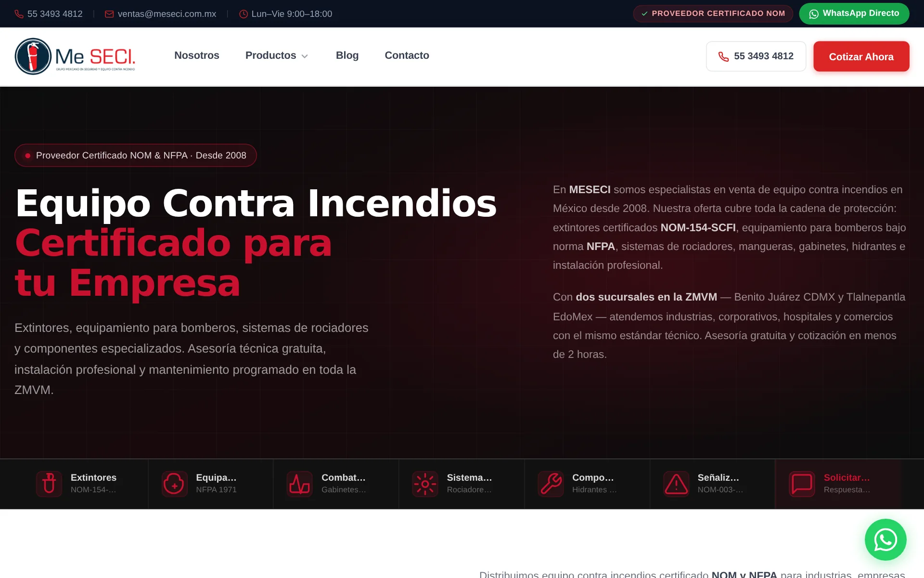Click the ventas@meseci.com.mx email link
924x578 pixels.
point(167,14)
